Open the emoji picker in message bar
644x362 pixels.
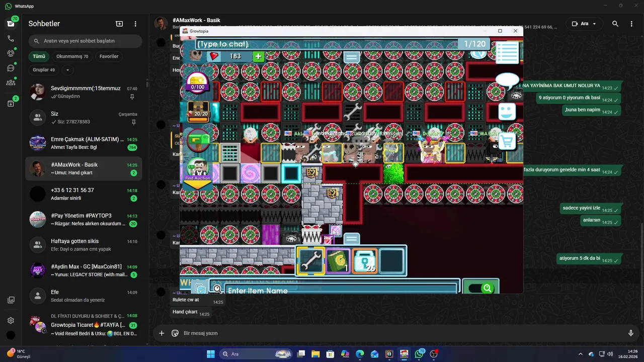point(175,333)
